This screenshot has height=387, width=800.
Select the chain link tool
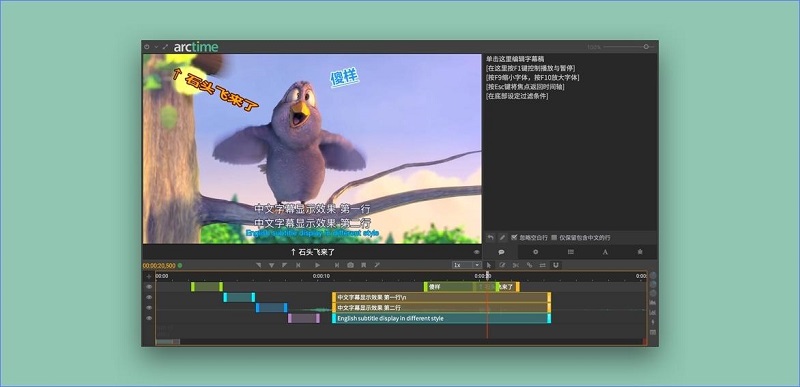click(x=529, y=265)
